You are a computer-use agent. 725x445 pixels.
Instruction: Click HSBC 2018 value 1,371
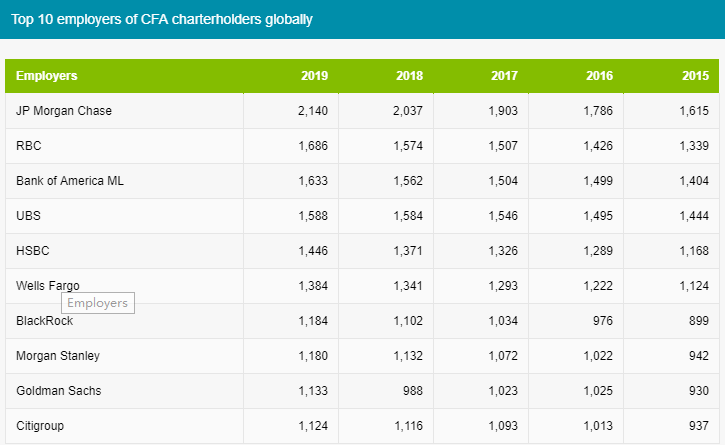(408, 251)
